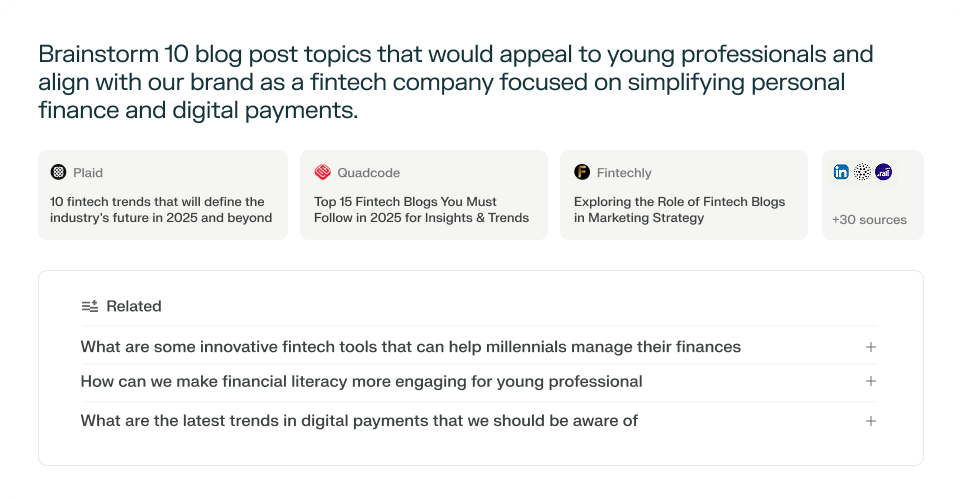Expand the innovative fintech tools question
Screen dimensions: 960x500
871,347
